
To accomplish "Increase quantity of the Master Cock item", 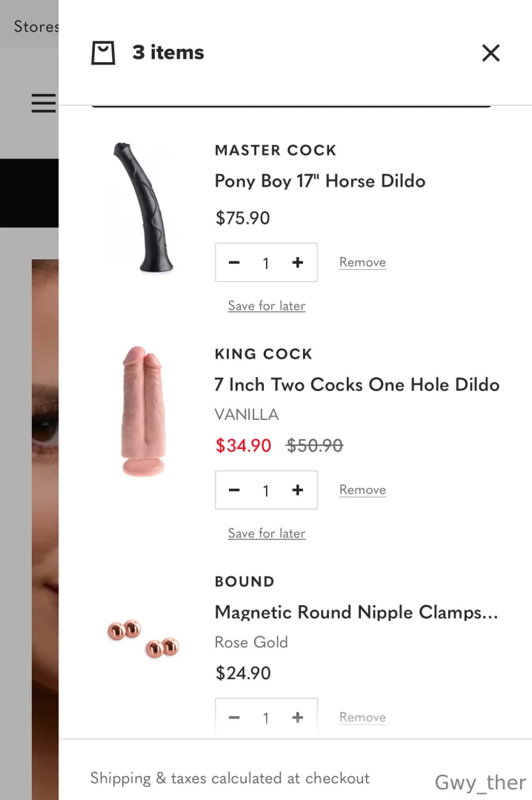I will (x=298, y=262).
